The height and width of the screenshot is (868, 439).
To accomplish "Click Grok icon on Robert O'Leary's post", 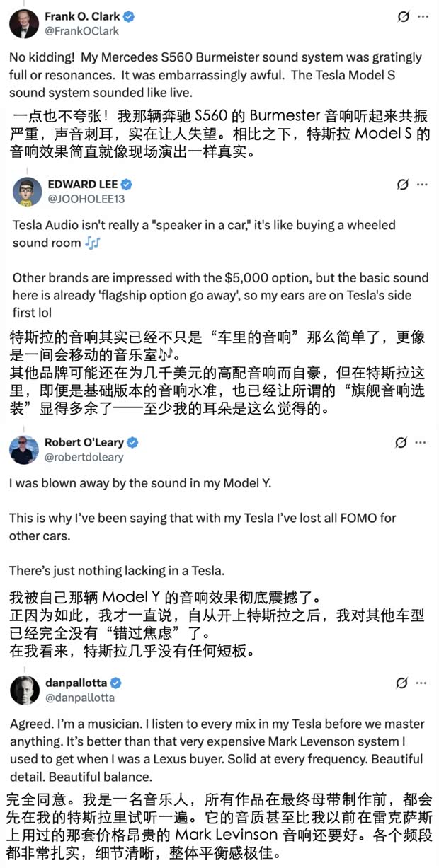I will [401, 443].
